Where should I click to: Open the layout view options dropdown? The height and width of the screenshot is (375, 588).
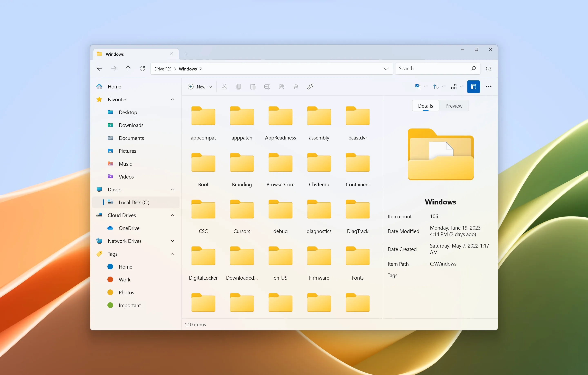coord(457,87)
